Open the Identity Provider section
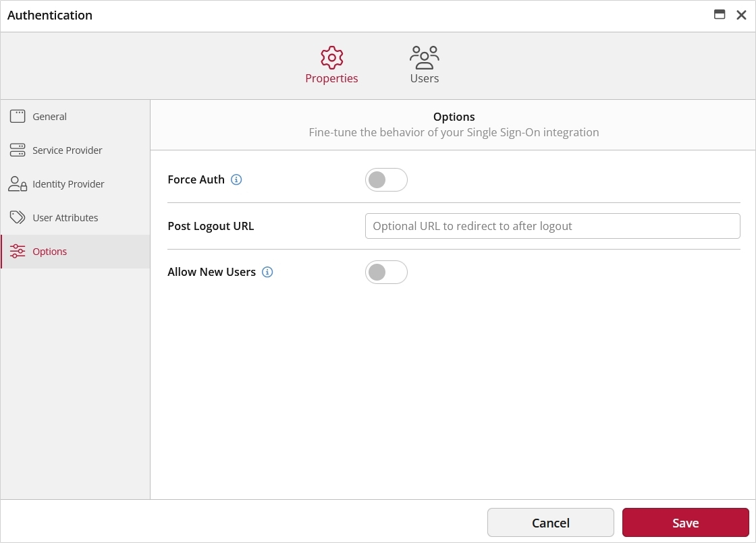 pos(67,183)
